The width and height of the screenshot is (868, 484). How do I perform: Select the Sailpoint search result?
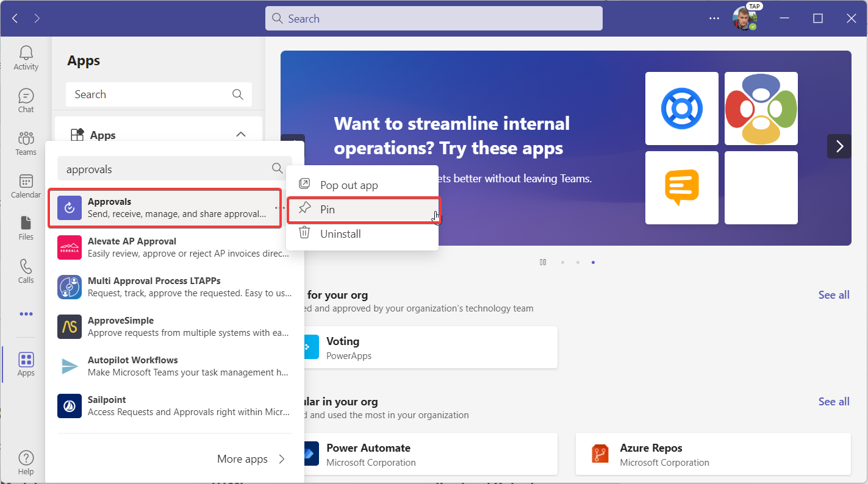(x=174, y=406)
